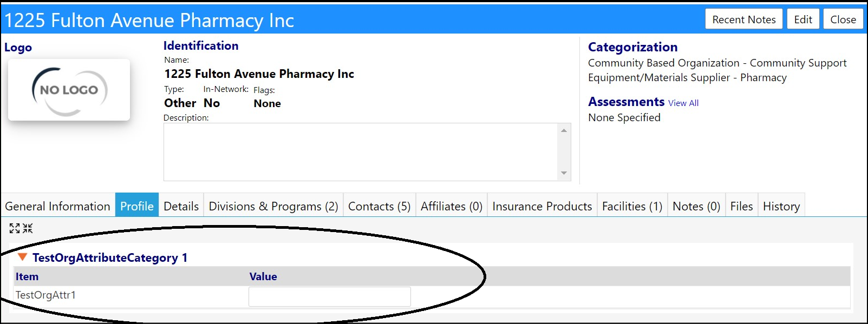Open the View All assessments link
Image resolution: width=868 pixels, height=324 pixels.
[683, 103]
